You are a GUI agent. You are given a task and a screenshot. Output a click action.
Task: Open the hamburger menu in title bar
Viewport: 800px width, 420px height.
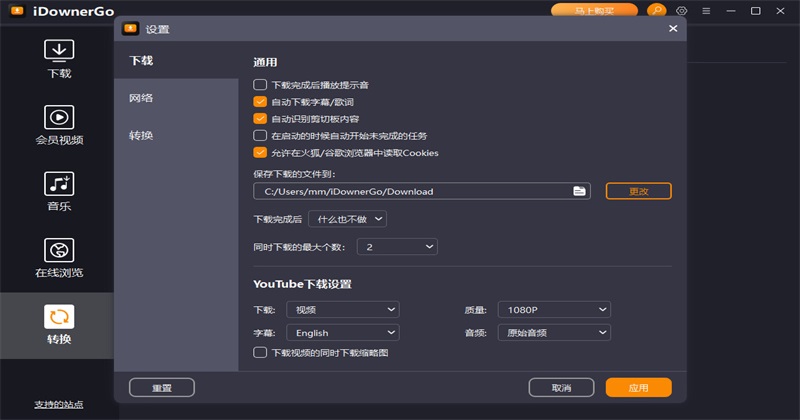[706, 11]
